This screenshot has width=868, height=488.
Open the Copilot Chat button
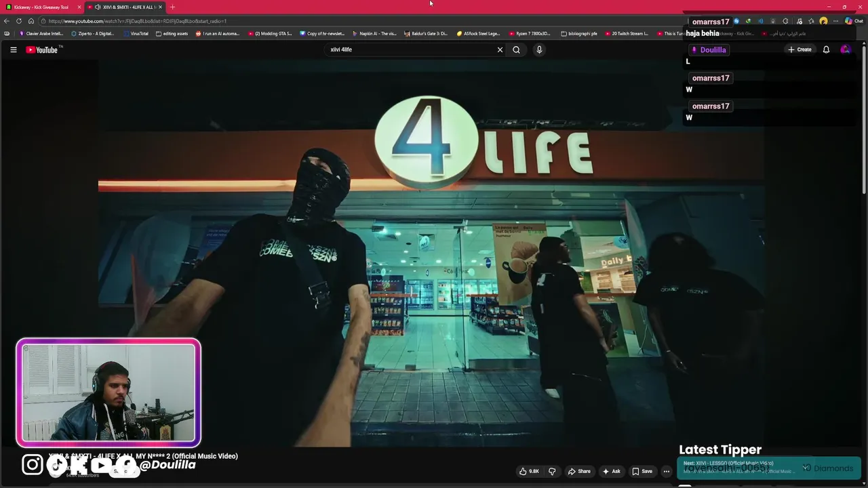tap(853, 21)
